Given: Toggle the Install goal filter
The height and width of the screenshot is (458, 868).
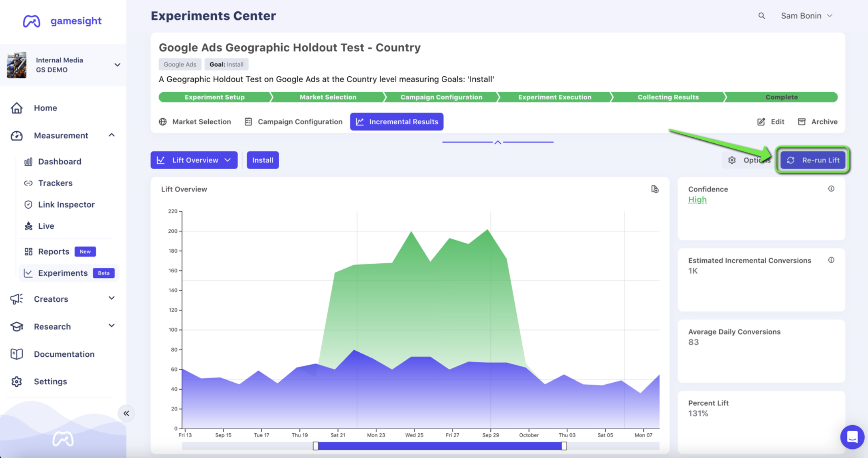Looking at the screenshot, I should pos(263,160).
